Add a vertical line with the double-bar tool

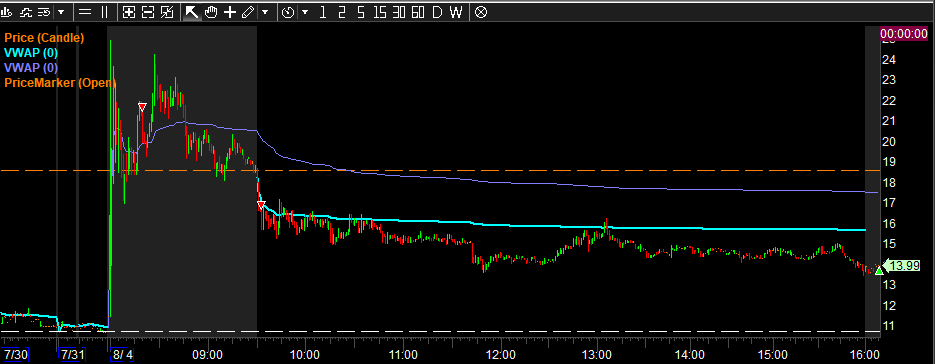pos(104,12)
